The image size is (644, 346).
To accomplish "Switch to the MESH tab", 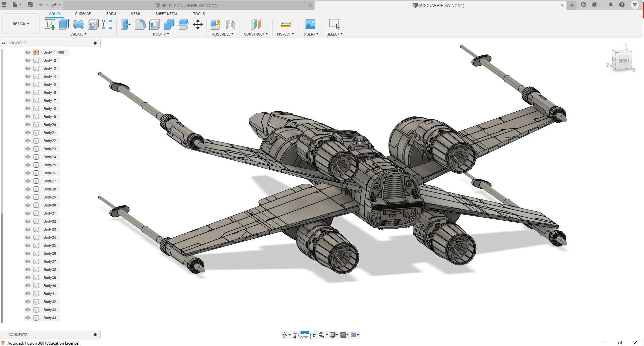I will (136, 14).
